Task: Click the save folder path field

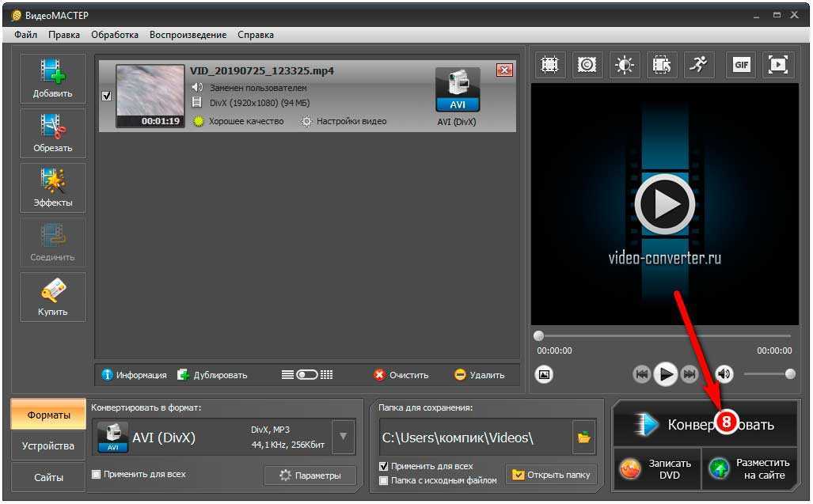Action: 476,438
